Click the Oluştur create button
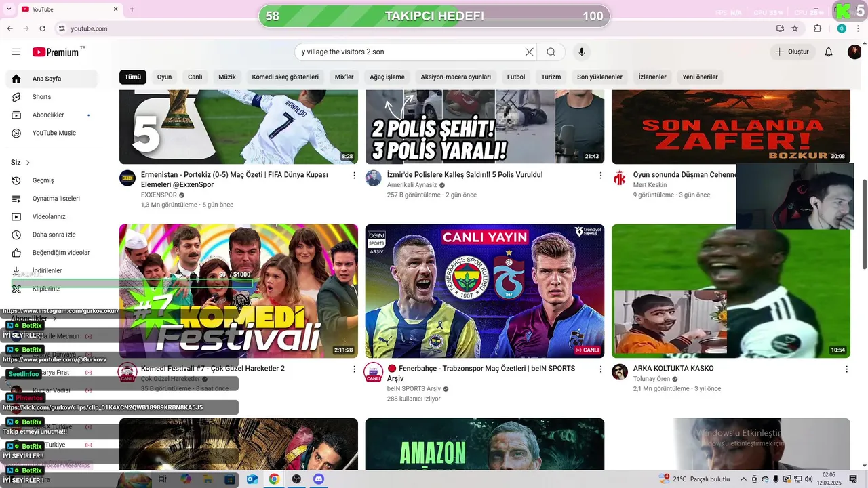The height and width of the screenshot is (488, 868). (792, 52)
